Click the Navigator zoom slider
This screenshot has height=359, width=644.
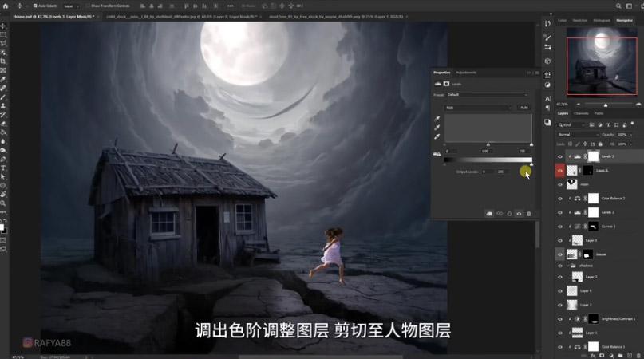pyautogui.click(x=605, y=105)
